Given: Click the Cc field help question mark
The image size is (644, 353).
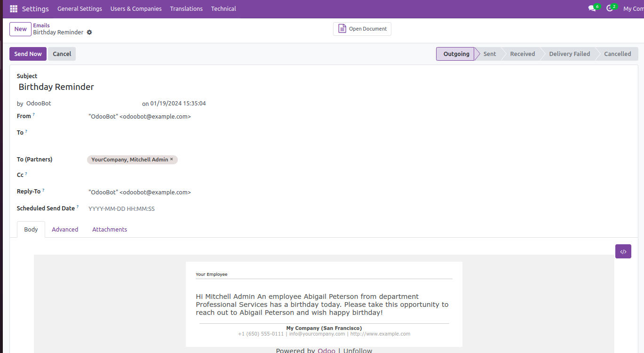Looking at the screenshot, I should pos(26,173).
